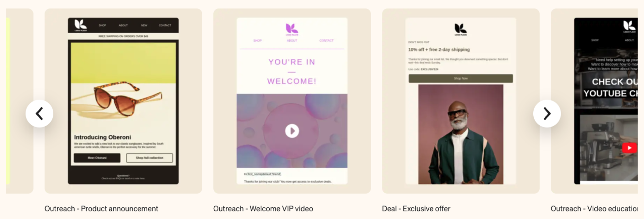
Task: Click the red YouTube play icon
Action: click(629, 148)
